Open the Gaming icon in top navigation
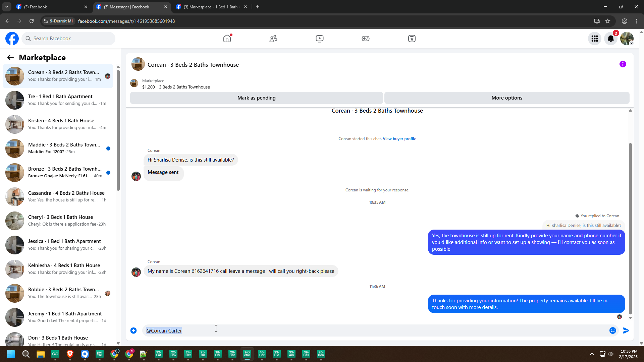The height and width of the screenshot is (362, 644). (366, 39)
